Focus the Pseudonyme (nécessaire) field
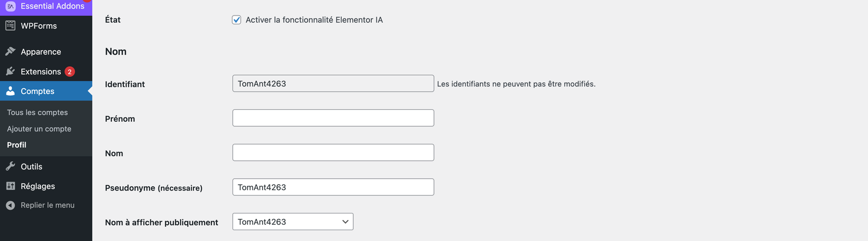Screen dimensions: 868x241 point(333,187)
